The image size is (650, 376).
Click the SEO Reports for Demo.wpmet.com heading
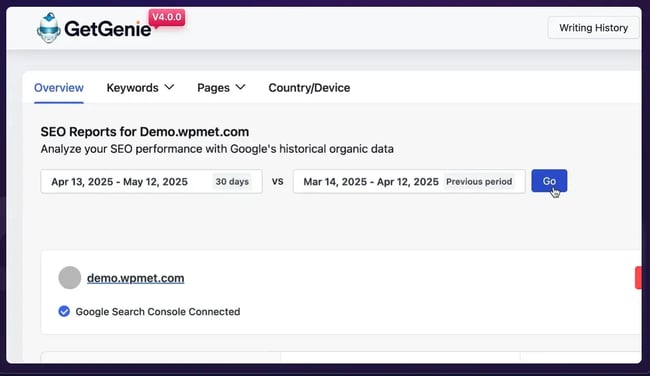(x=145, y=132)
